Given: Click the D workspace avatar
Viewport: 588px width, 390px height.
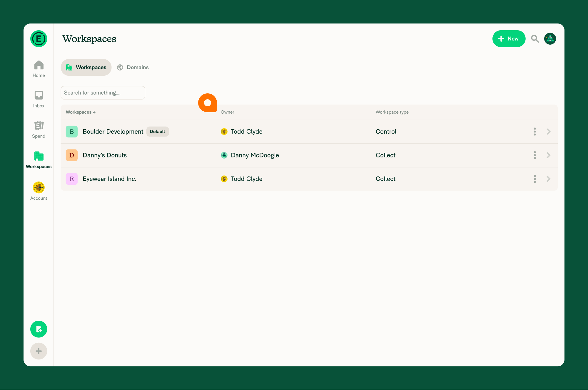Looking at the screenshot, I should tap(71, 155).
